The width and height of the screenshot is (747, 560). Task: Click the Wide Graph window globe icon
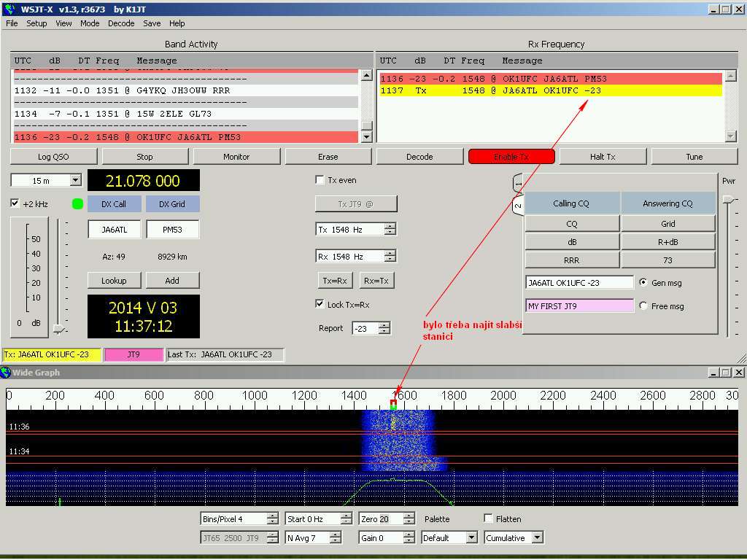(x=7, y=373)
